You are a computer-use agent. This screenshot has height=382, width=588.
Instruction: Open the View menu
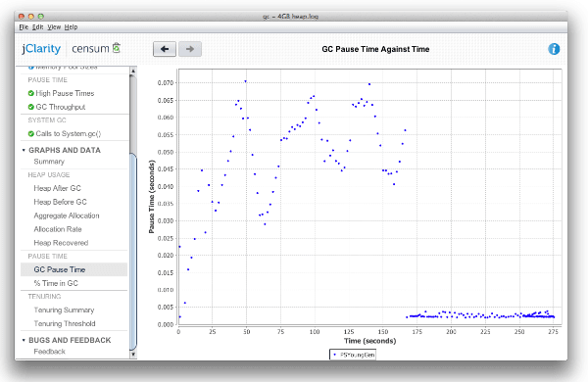[x=54, y=27]
